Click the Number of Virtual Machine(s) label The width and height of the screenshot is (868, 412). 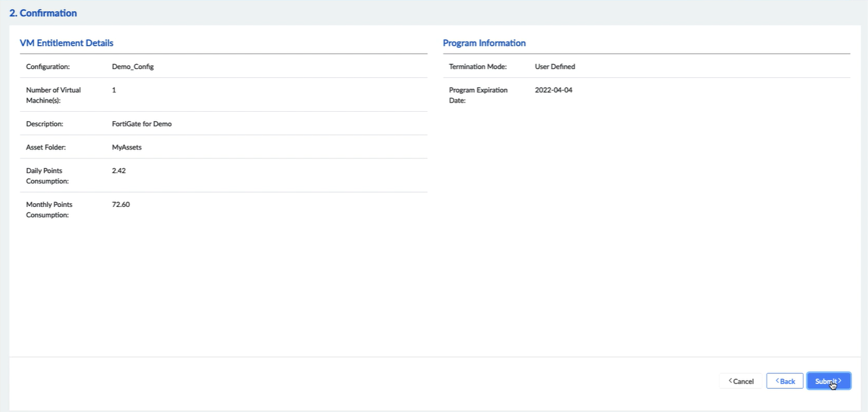[53, 95]
